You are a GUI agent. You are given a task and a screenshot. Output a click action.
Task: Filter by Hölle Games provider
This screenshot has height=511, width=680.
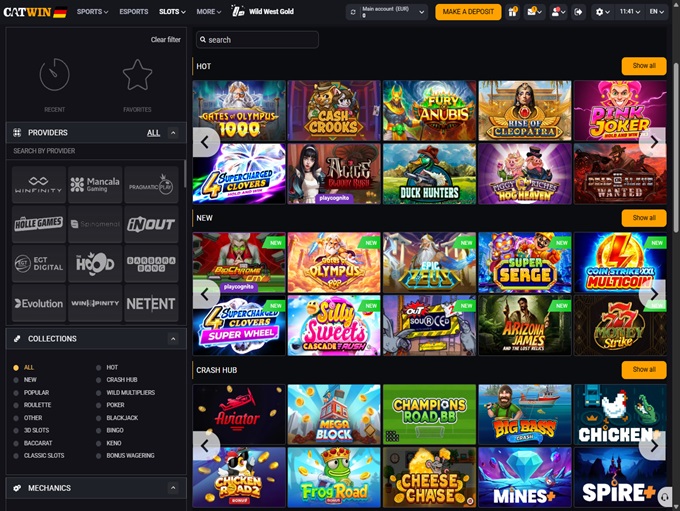(39, 224)
